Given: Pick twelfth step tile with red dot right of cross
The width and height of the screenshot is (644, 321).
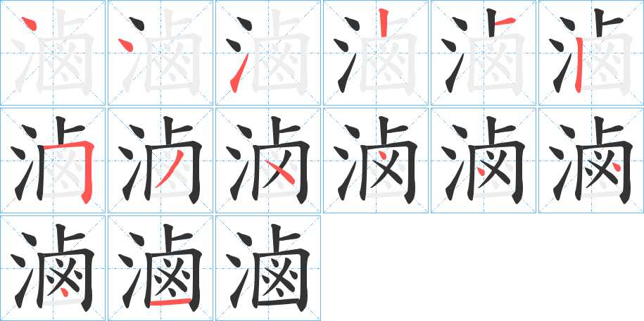Looking at the screenshot, I should tap(591, 160).
